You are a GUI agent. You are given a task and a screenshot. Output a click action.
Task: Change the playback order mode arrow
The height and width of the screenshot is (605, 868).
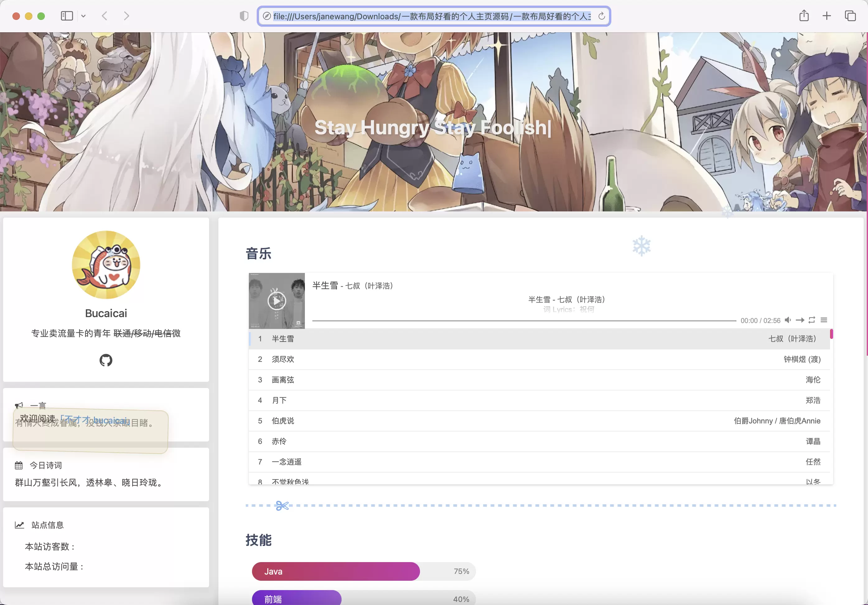click(800, 320)
